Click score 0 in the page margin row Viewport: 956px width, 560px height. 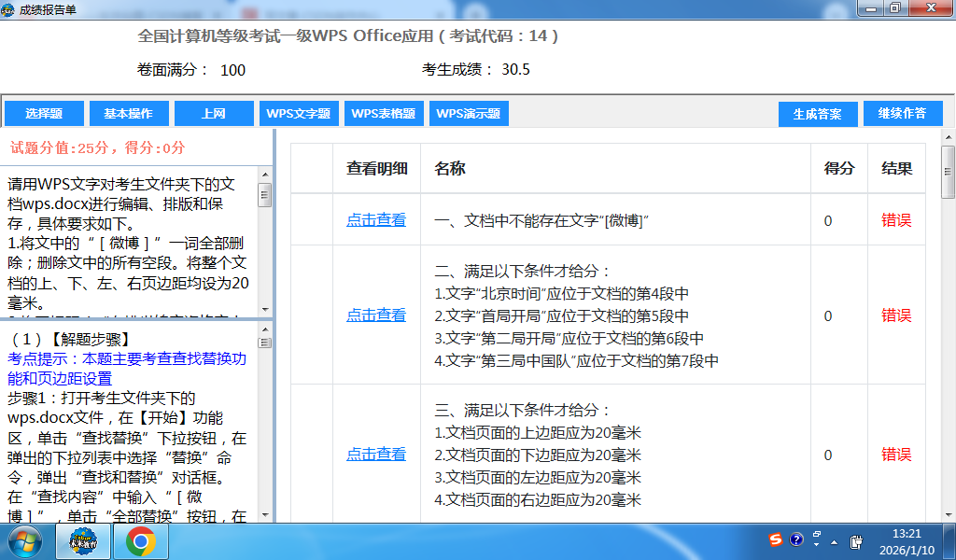[828, 455]
